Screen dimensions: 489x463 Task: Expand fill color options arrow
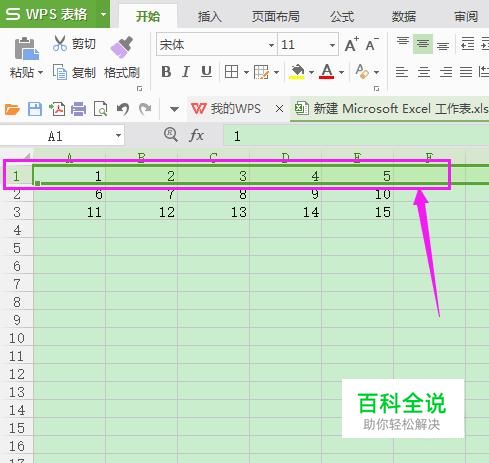[x=311, y=72]
